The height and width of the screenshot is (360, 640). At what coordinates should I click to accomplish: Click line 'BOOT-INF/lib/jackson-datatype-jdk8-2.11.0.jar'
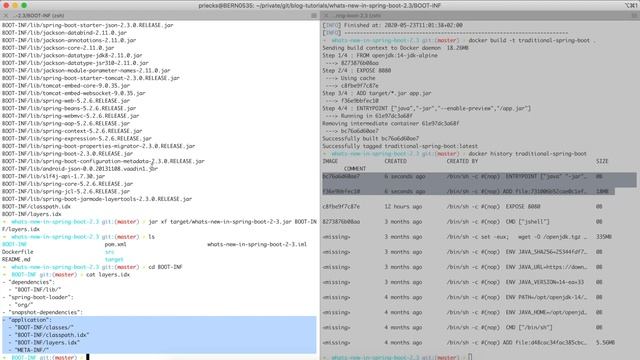click(x=72, y=55)
